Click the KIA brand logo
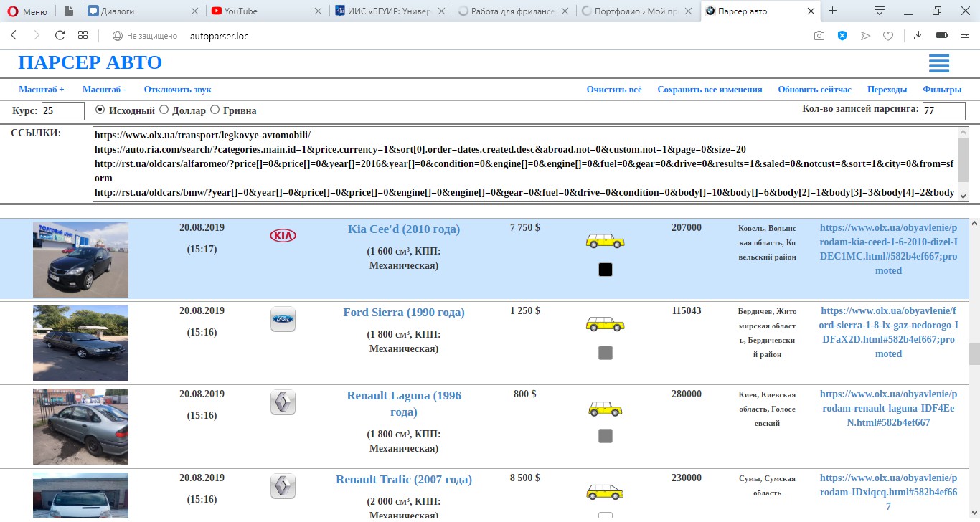Screen dimensions: 980x522 click(x=283, y=235)
